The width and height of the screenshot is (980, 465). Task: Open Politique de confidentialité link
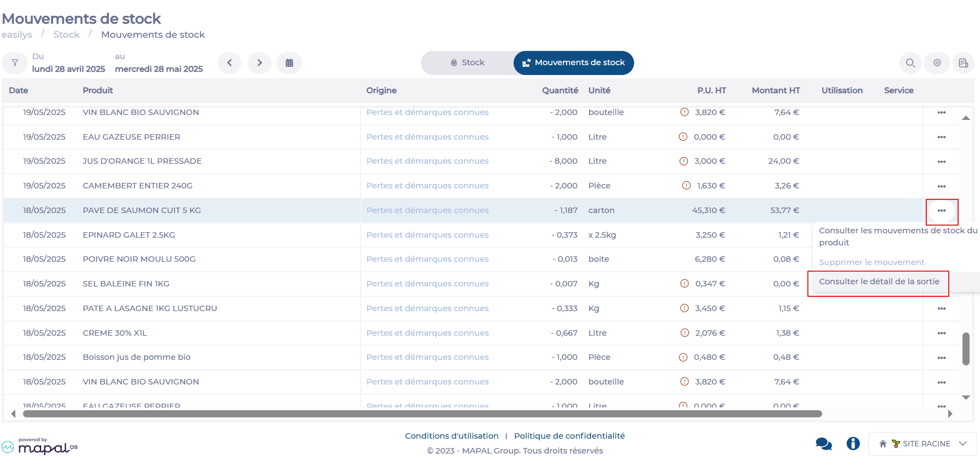tap(569, 436)
